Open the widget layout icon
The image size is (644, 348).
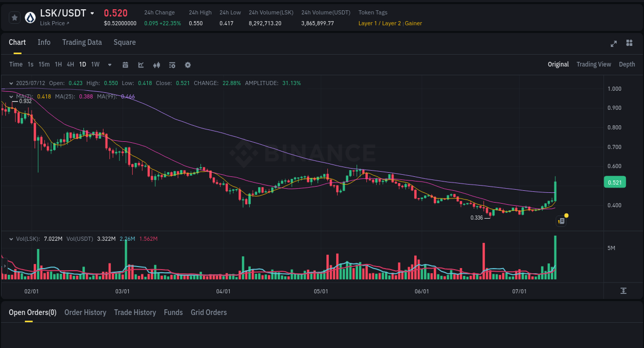pyautogui.click(x=629, y=44)
